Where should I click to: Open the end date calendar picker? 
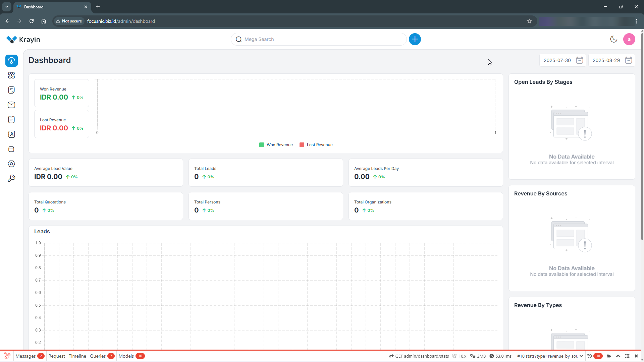tap(628, 60)
